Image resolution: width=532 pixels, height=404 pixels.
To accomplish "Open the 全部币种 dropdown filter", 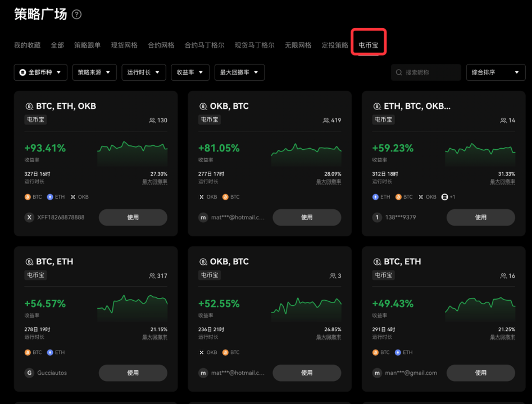I will [x=40, y=72].
